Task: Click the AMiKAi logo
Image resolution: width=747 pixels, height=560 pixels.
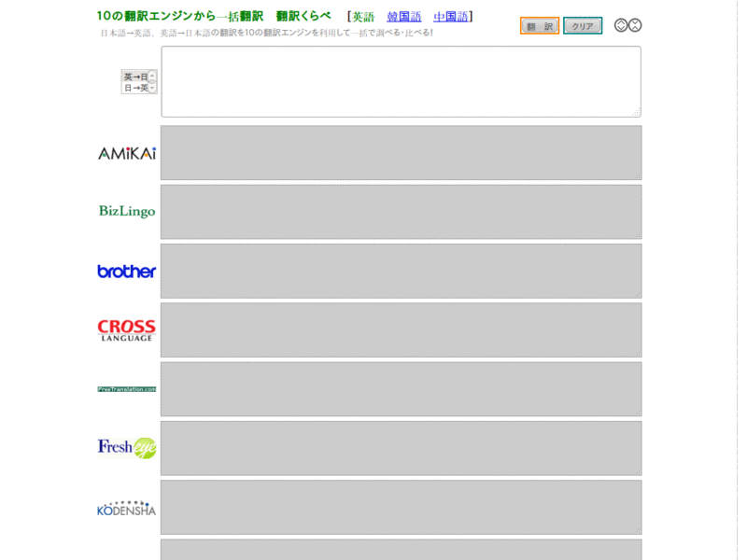Action: coord(127,153)
